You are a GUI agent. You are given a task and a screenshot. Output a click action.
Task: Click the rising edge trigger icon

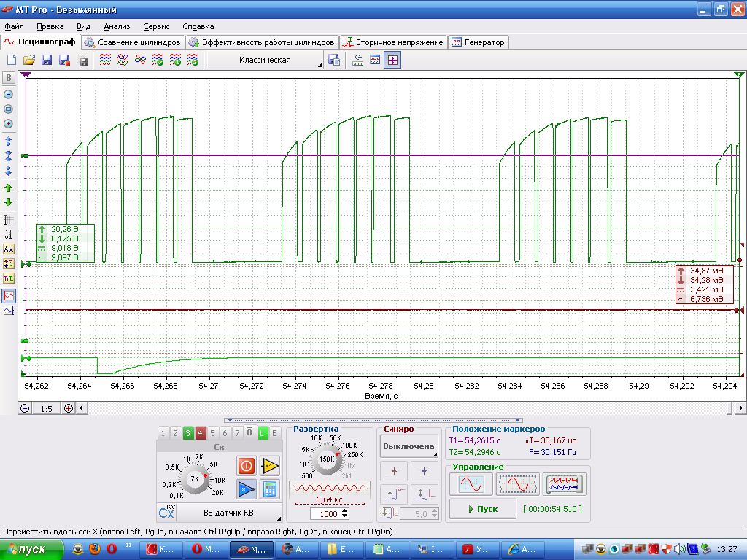(393, 471)
